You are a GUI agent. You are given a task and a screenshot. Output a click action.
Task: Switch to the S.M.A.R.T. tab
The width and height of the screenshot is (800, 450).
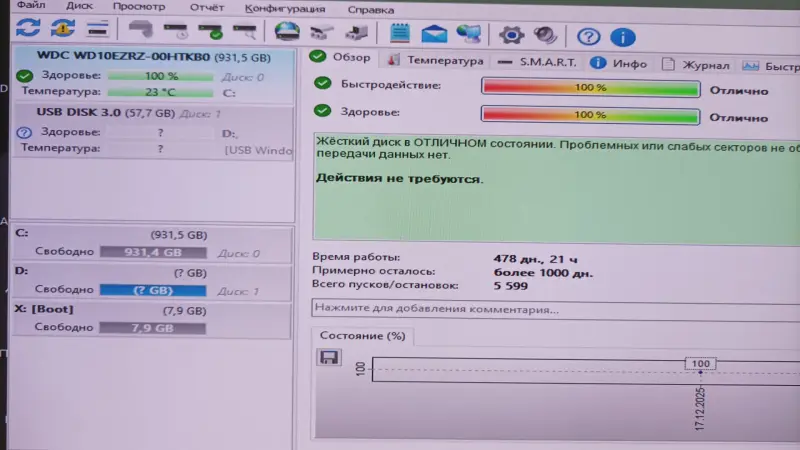tap(537, 62)
